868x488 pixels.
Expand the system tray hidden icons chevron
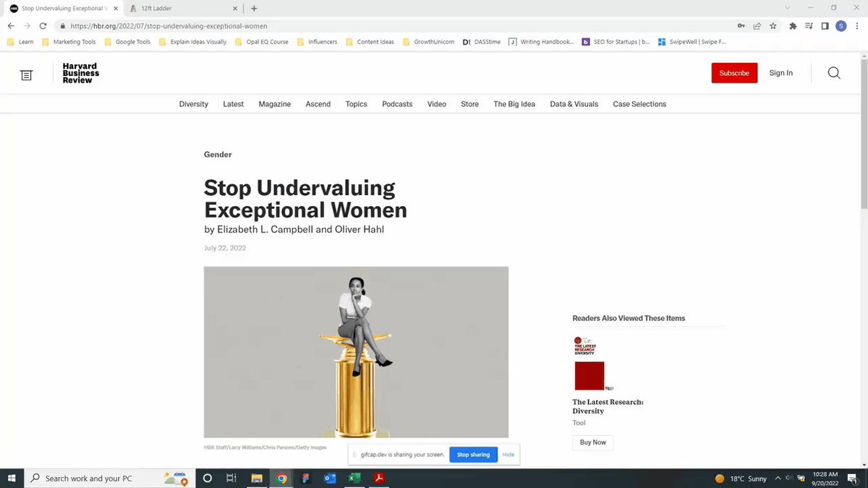point(778,478)
